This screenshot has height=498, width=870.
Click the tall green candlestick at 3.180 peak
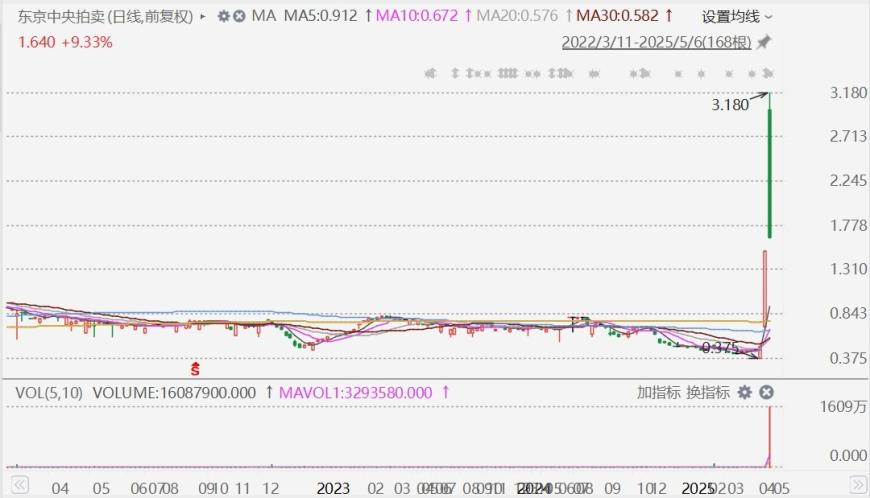[769, 170]
